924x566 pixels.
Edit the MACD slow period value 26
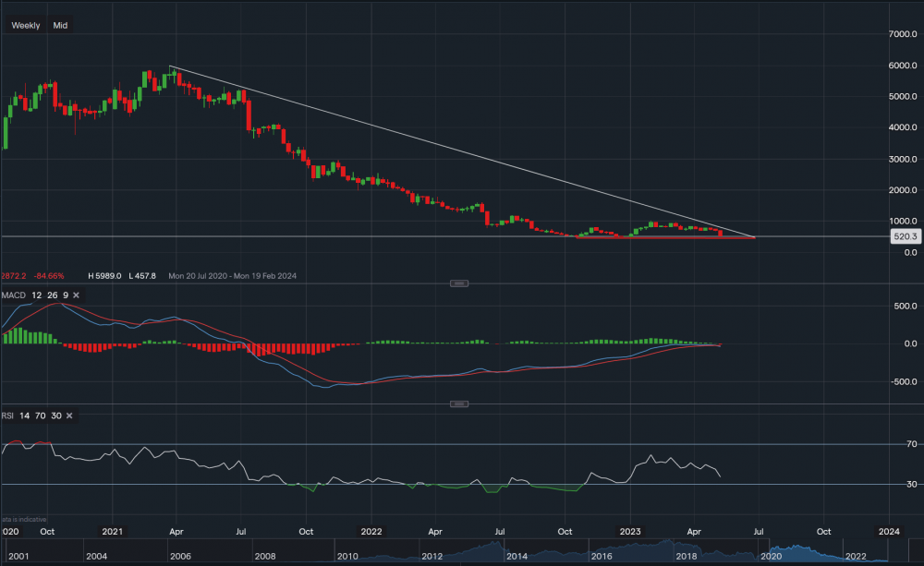pos(51,295)
